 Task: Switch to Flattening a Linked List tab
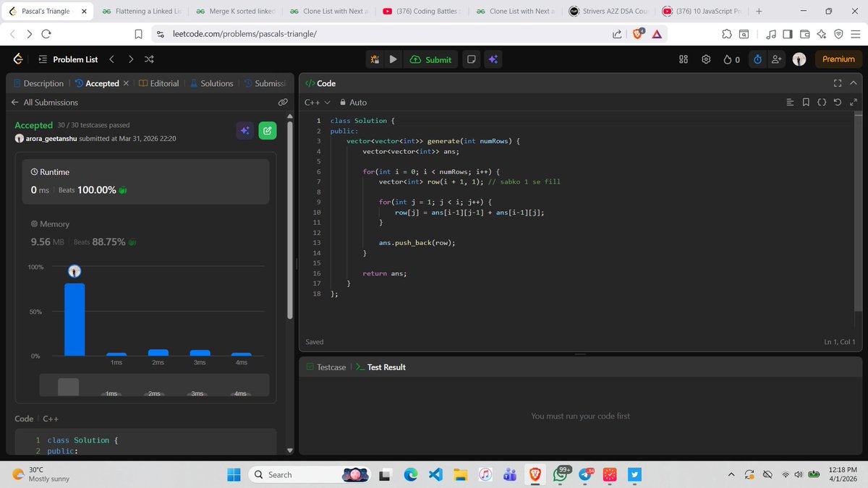click(x=142, y=12)
